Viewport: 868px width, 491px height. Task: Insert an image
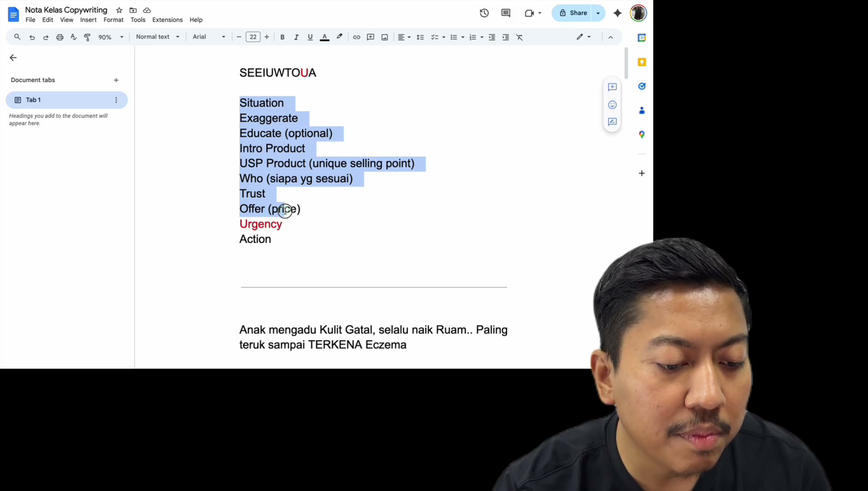(385, 37)
